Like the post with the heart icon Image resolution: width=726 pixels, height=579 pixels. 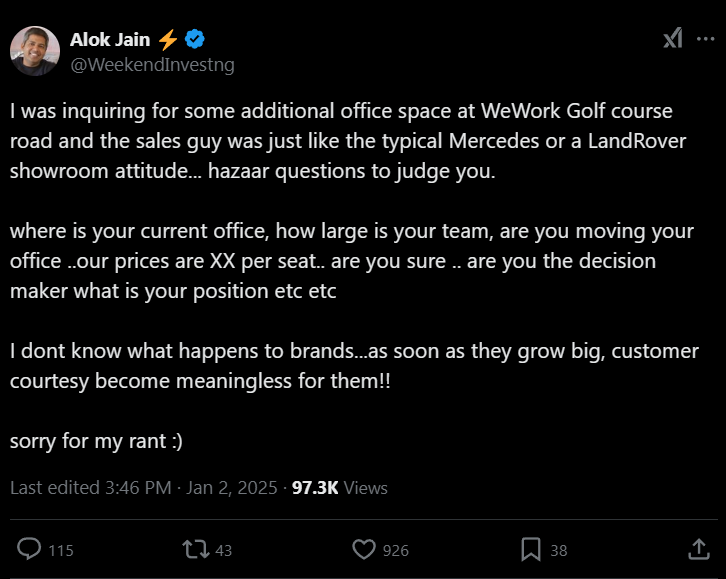tap(364, 549)
